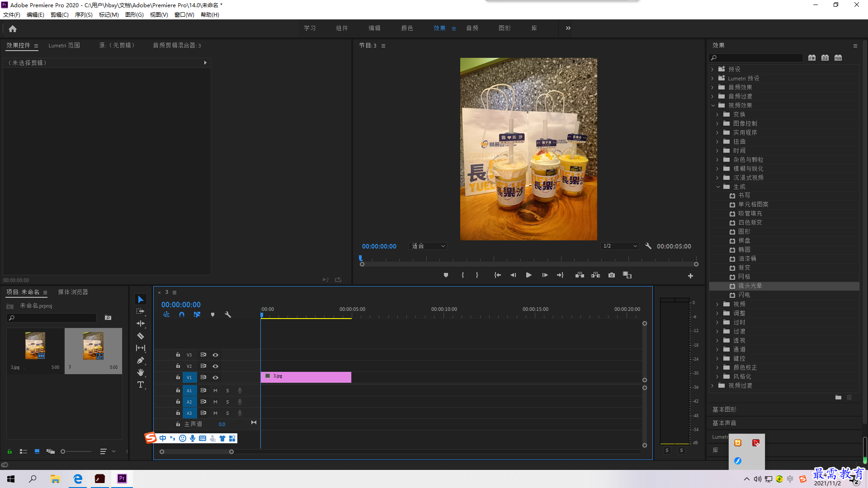868x488 pixels.
Task: Click 32-bit Color filter icon in Effects panel
Action: coord(825,58)
